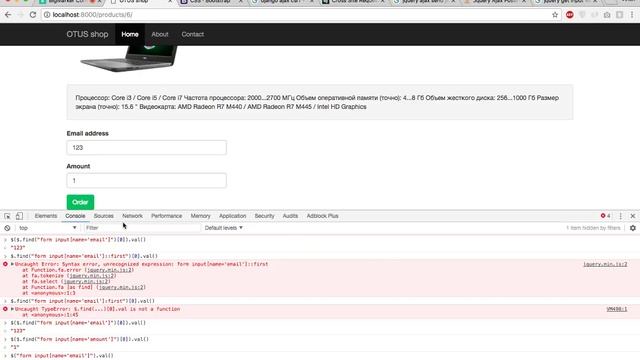Click the 'at fa.tokenize' stack trace line
This screenshot has width=640, height=360.
tap(69, 276)
